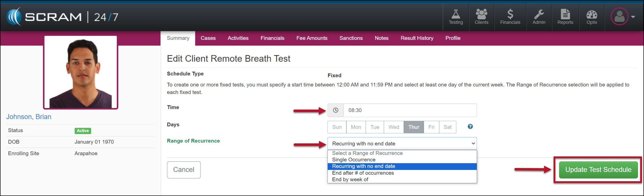This screenshot has height=196, width=644.
Task: Click the blue help icon beside Days
Action: pyautogui.click(x=470, y=126)
